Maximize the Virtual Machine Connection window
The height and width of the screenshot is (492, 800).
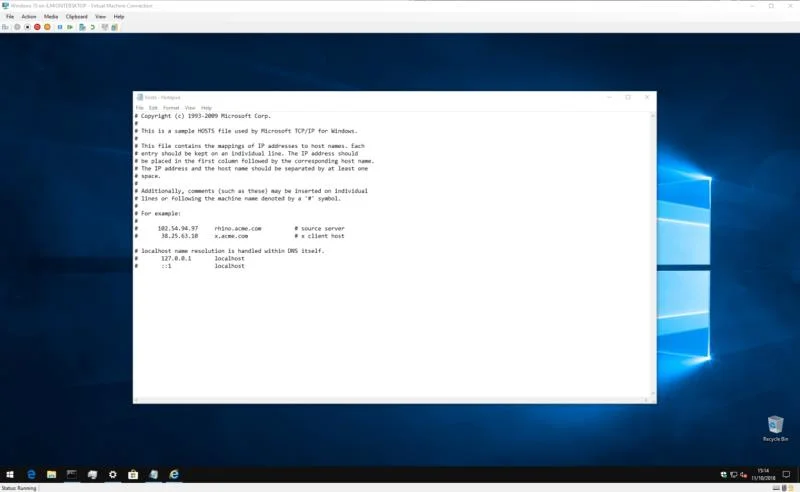pyautogui.click(x=771, y=6)
